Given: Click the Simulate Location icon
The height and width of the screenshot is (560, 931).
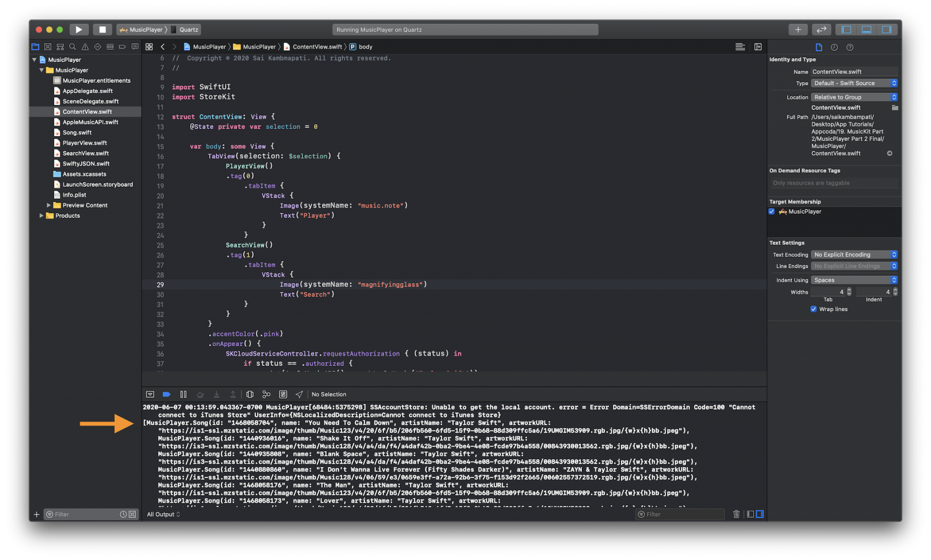Looking at the screenshot, I should [x=299, y=394].
